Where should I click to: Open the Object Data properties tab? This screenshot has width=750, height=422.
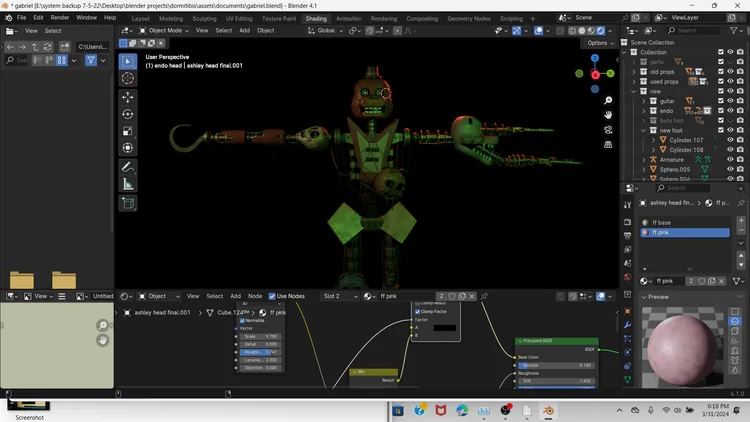point(628,379)
